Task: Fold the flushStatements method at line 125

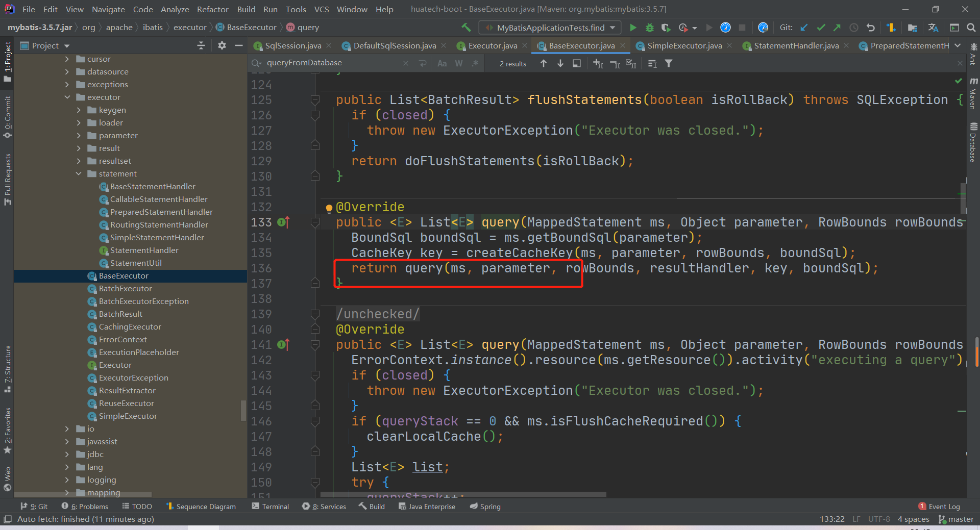Action: pyautogui.click(x=315, y=100)
